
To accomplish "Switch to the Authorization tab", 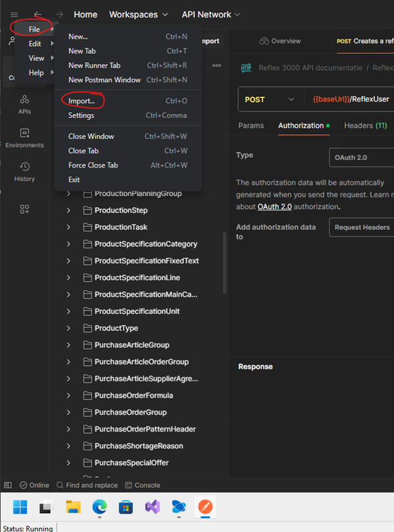I will tap(304, 126).
